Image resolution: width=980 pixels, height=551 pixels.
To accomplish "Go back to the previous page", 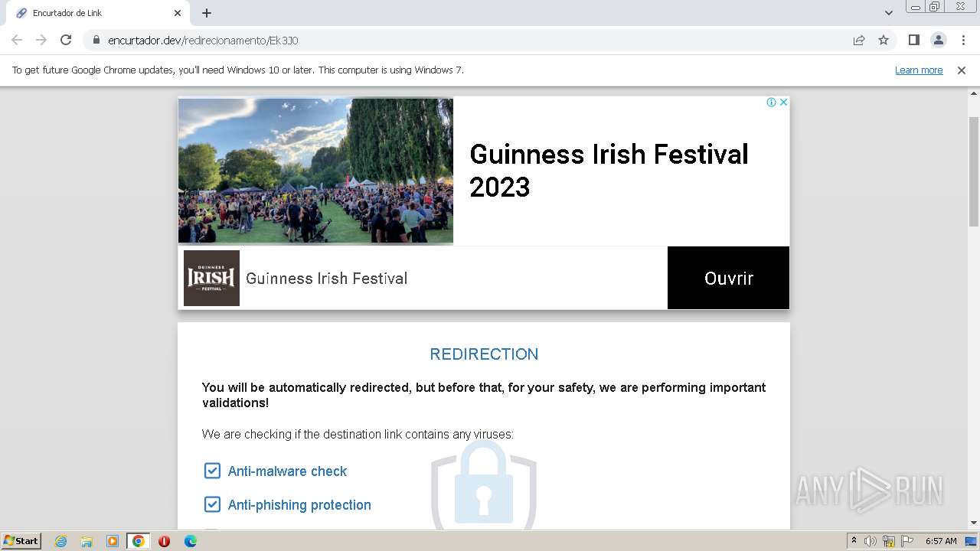I will click(x=17, y=40).
